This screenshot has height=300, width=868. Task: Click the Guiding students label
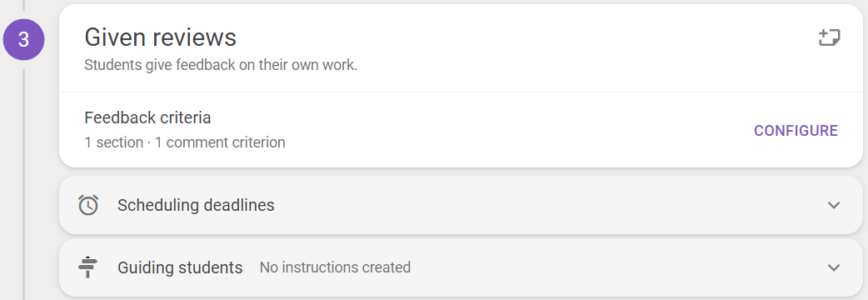180,267
